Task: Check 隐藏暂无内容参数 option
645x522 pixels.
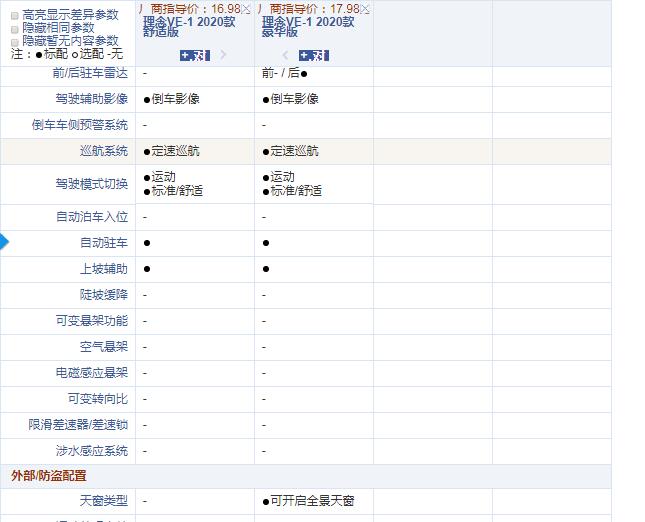Action: click(x=15, y=42)
